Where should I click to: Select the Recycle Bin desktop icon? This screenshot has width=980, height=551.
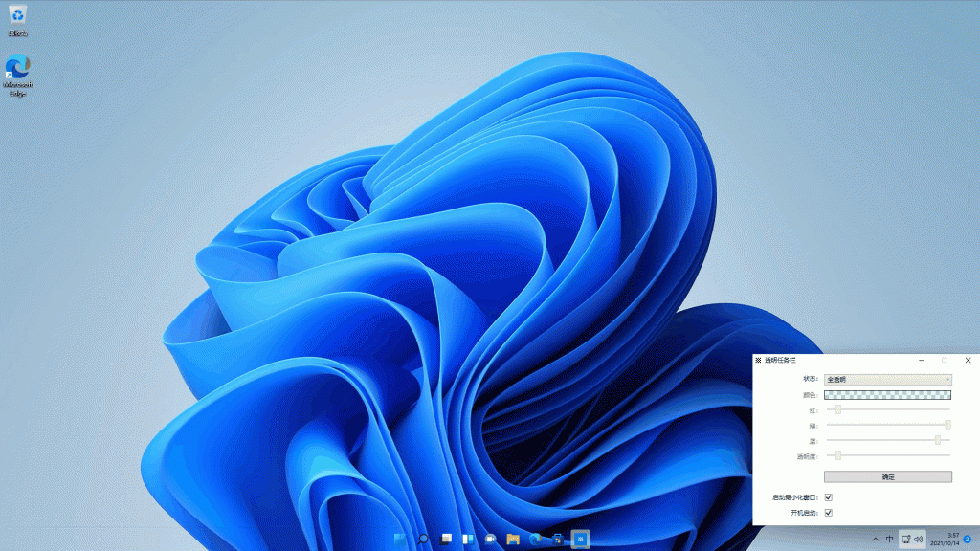[x=17, y=17]
